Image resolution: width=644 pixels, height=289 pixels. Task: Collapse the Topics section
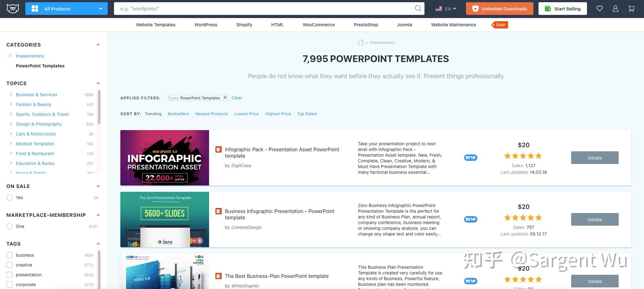pos(98,83)
